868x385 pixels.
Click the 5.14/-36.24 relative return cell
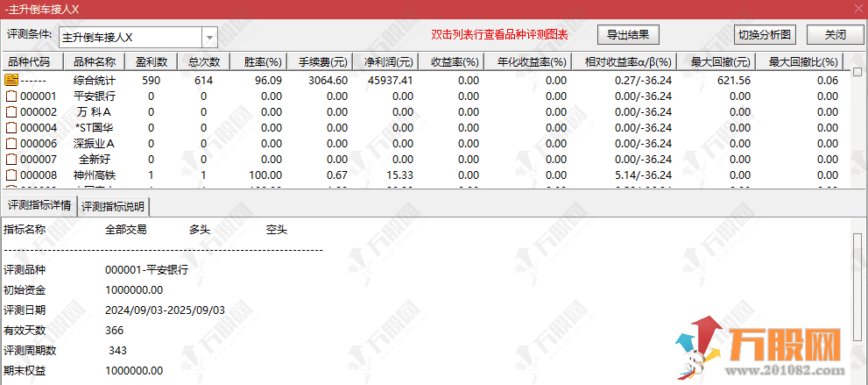(643, 175)
